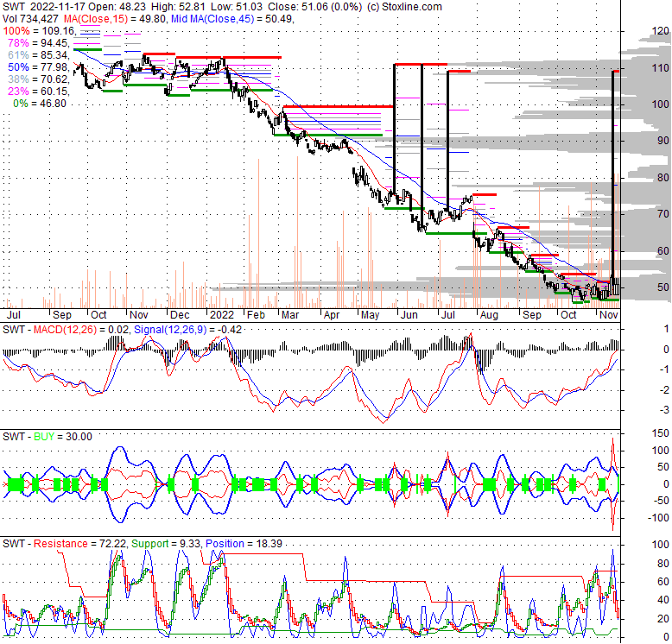672x644 pixels.
Task: Click the date 2022-11-17 in header
Action: [x=58, y=7]
